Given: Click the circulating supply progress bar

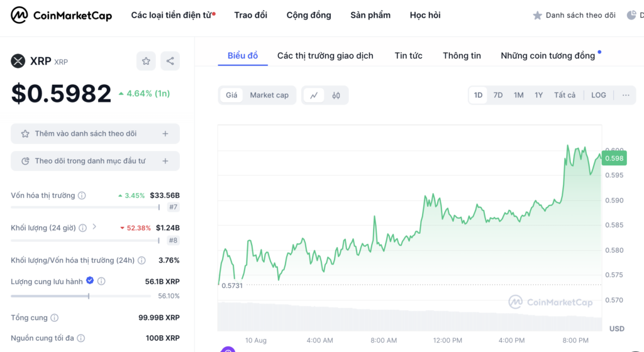Looking at the screenshot, I should (81, 296).
